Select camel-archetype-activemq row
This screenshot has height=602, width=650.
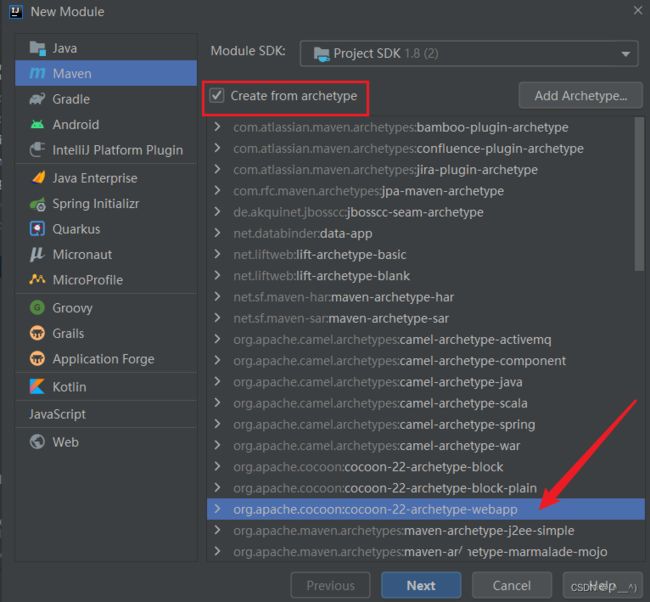pyautogui.click(x=420, y=339)
